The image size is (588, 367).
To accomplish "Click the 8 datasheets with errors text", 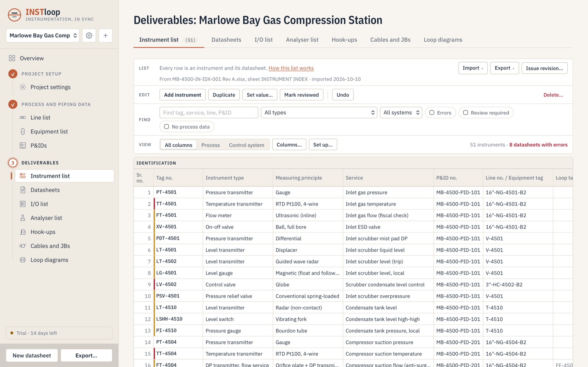I will tap(538, 145).
